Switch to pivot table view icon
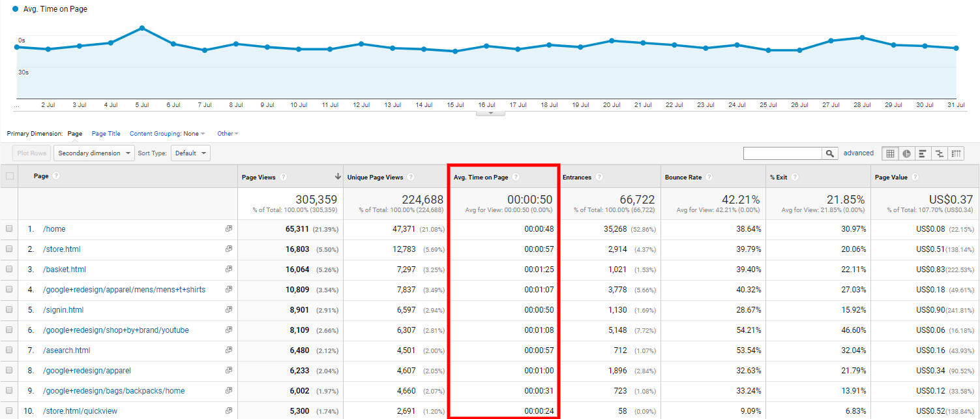Viewport: 980px width, 419px height. pyautogui.click(x=955, y=153)
